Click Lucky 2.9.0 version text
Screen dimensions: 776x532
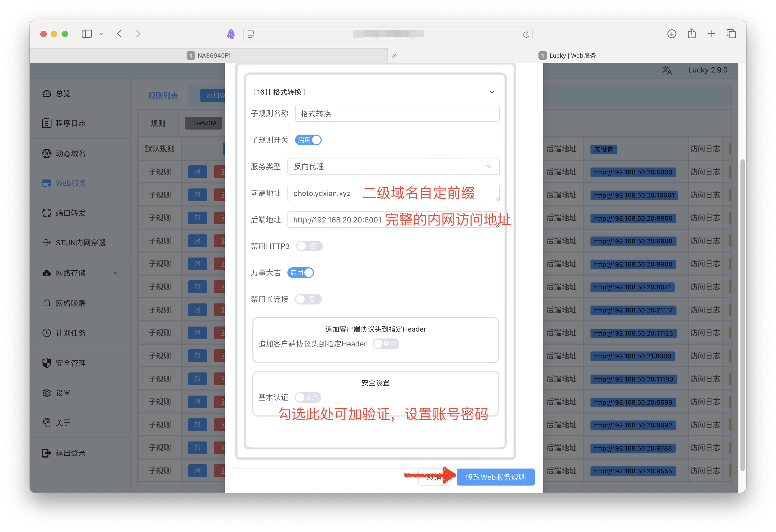(x=708, y=70)
